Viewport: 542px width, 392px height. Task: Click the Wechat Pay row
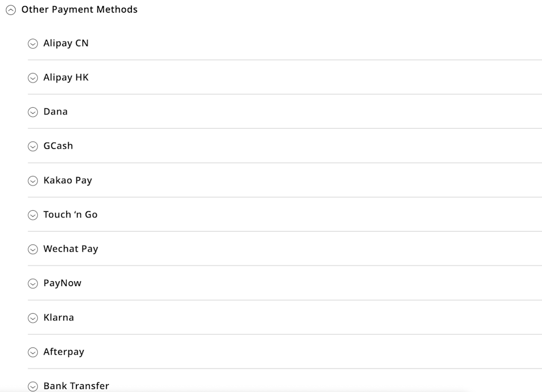[x=70, y=249]
